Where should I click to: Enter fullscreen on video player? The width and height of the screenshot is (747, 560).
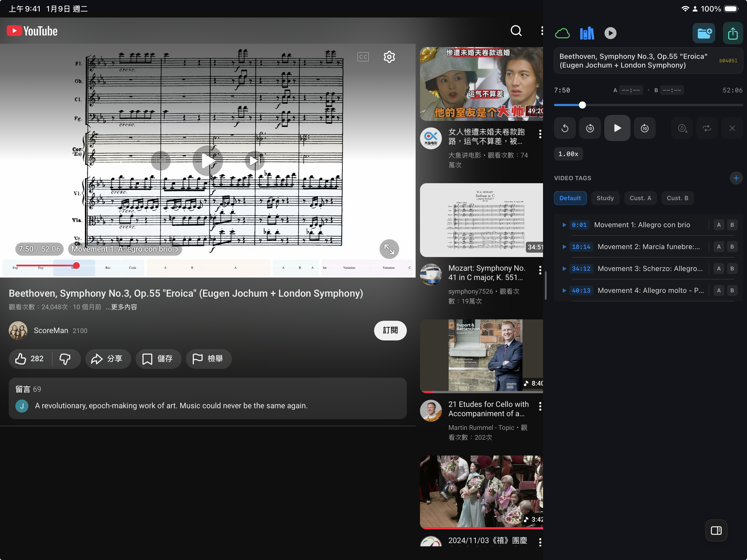coord(389,249)
